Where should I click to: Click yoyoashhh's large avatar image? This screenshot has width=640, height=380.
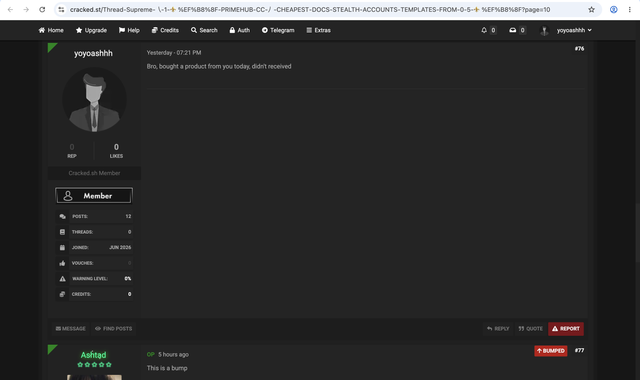(94, 100)
